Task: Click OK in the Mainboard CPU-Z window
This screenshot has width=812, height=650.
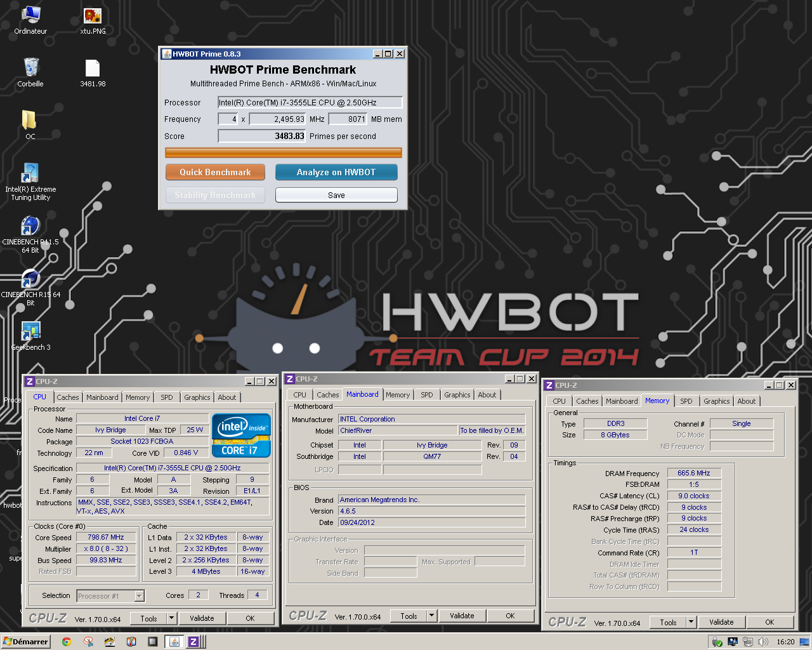Action: pyautogui.click(x=510, y=616)
